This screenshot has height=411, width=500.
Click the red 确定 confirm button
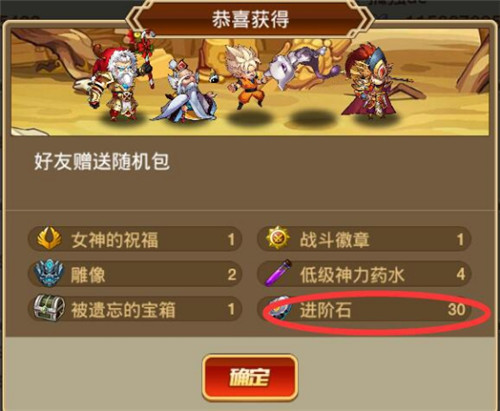(249, 377)
